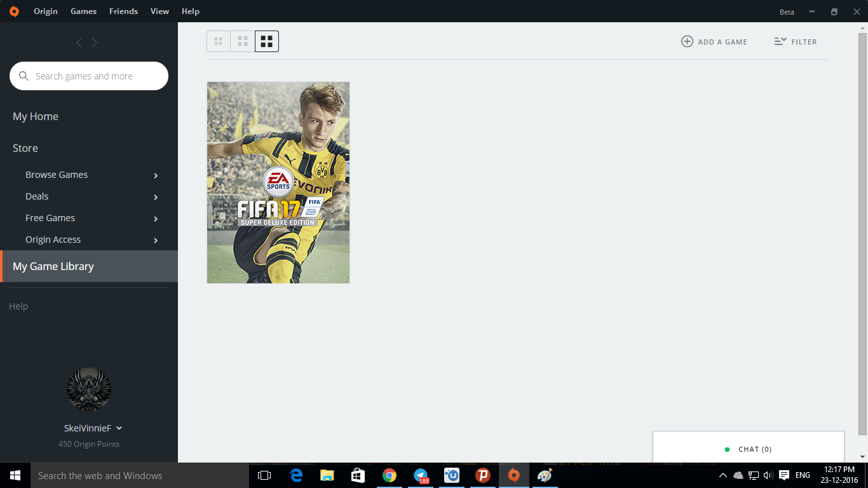The width and height of the screenshot is (868, 488).
Task: Expand the Browse Games chevron arrow
Action: click(x=156, y=175)
